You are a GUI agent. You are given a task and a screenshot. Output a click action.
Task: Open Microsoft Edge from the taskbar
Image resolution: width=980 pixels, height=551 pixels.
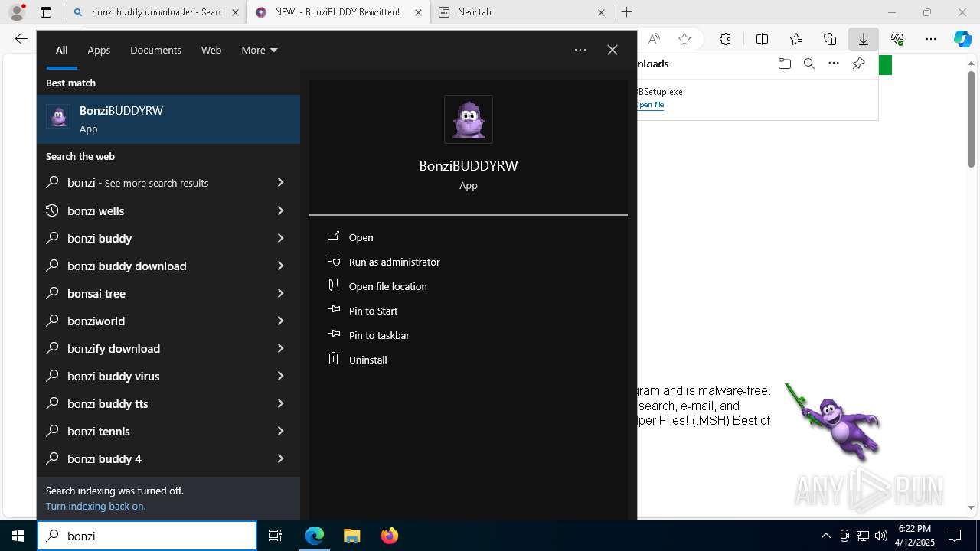pos(315,536)
